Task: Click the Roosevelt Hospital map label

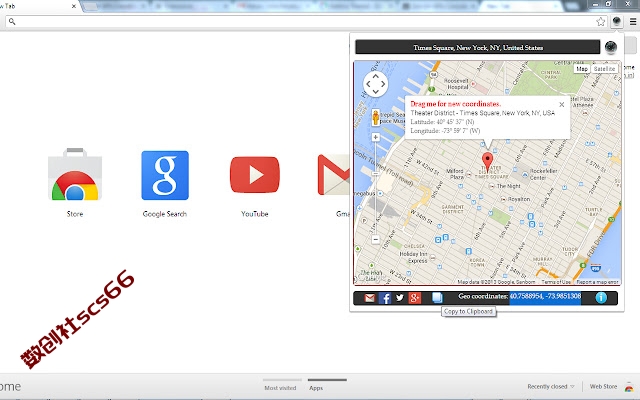Action: click(456, 84)
